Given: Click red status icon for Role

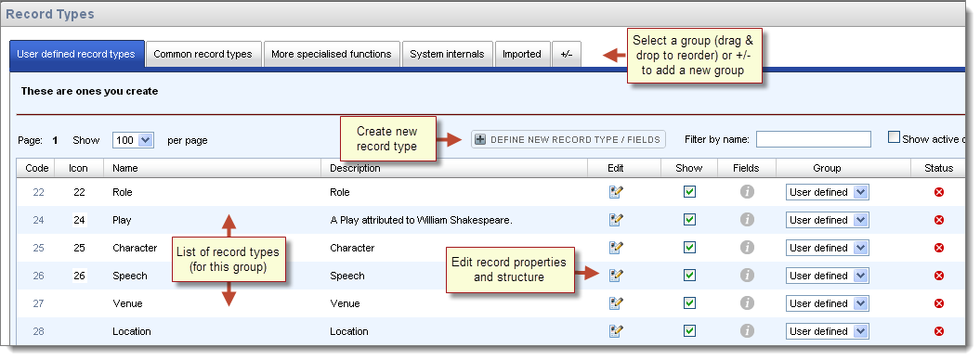Looking at the screenshot, I should (x=939, y=192).
